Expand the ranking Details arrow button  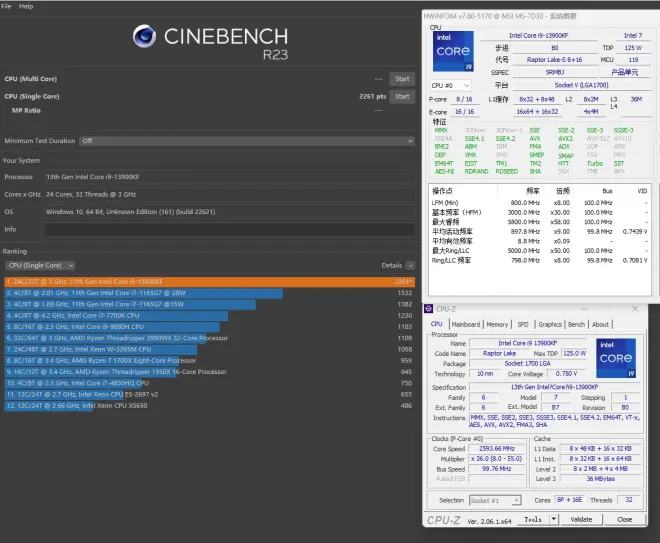coord(409,265)
